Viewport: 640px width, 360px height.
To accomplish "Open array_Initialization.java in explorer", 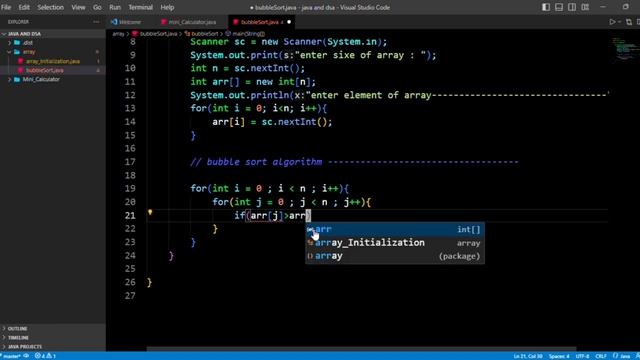I will [53, 61].
